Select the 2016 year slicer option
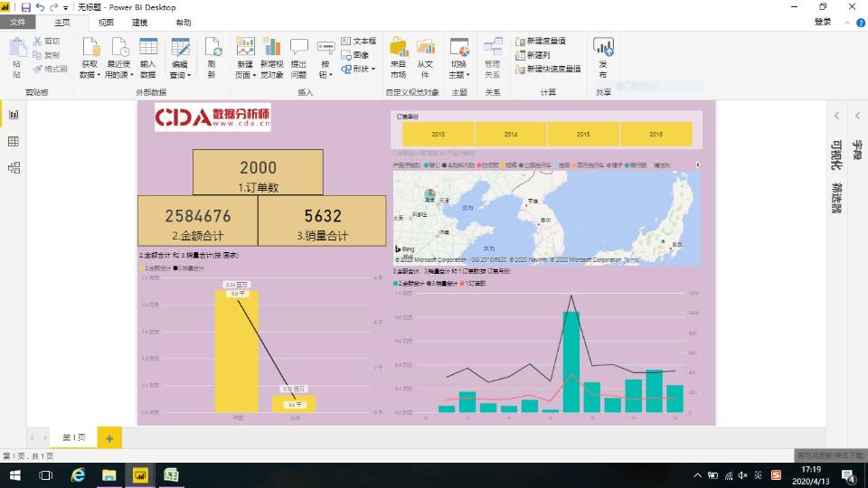Viewport: 868px width, 488px height. (x=656, y=134)
